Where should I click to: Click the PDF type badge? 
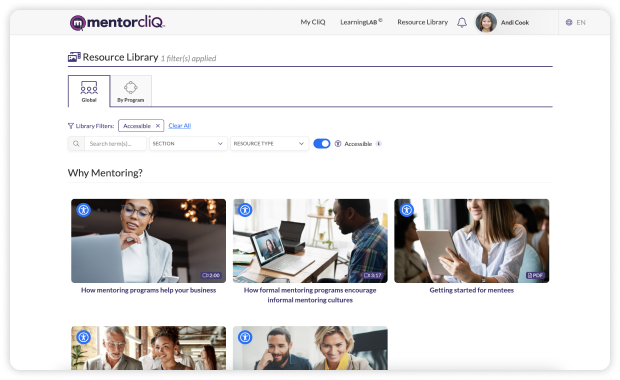pyautogui.click(x=535, y=275)
